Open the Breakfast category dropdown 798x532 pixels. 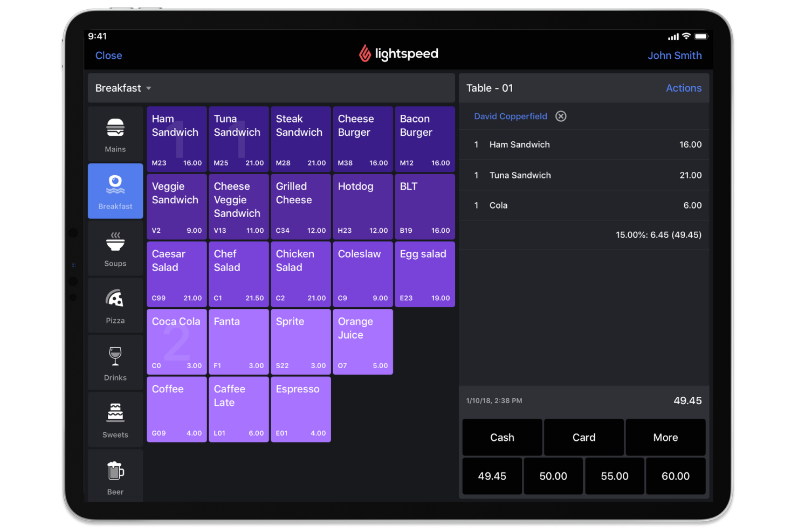click(x=122, y=88)
